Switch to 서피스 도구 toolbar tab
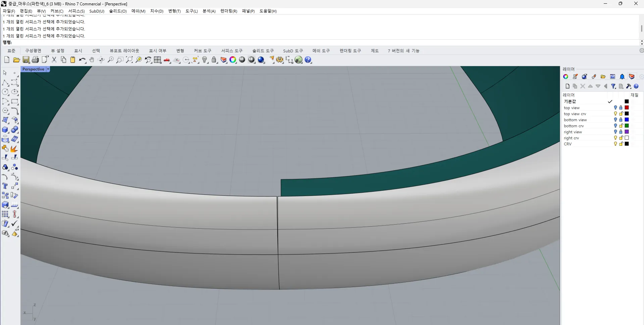The image size is (644, 325). point(232,51)
